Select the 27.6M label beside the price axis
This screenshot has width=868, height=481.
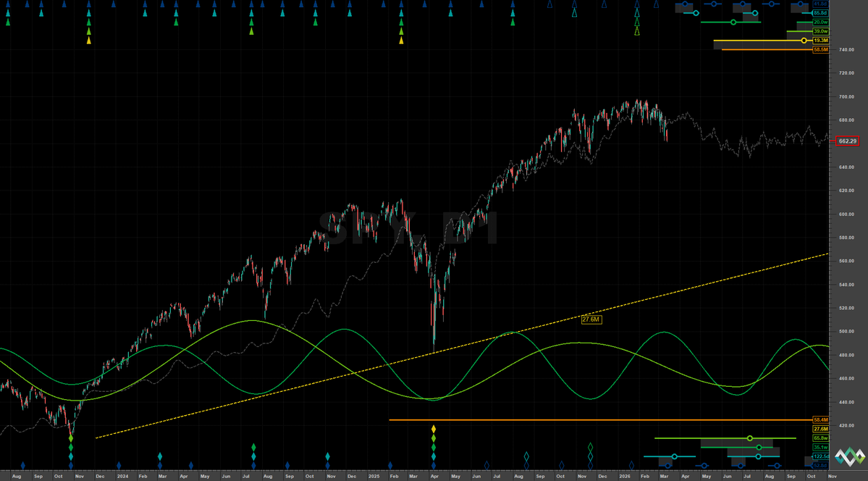click(x=819, y=429)
